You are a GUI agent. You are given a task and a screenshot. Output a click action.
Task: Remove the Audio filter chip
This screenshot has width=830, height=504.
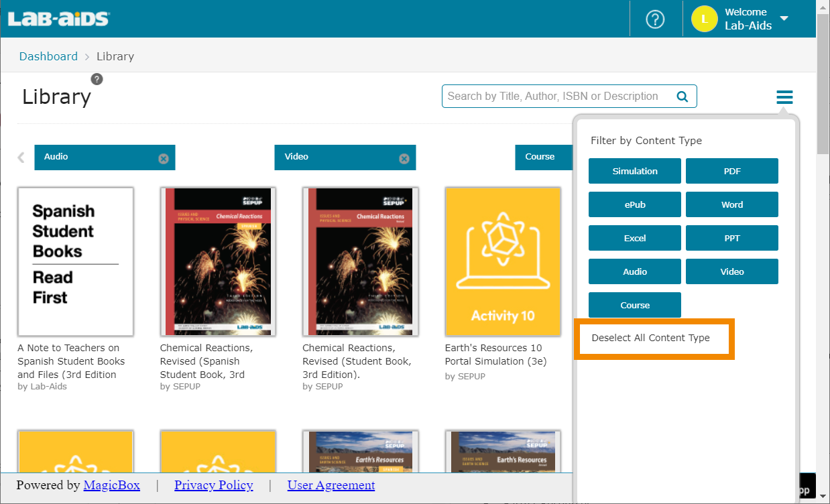click(x=163, y=159)
